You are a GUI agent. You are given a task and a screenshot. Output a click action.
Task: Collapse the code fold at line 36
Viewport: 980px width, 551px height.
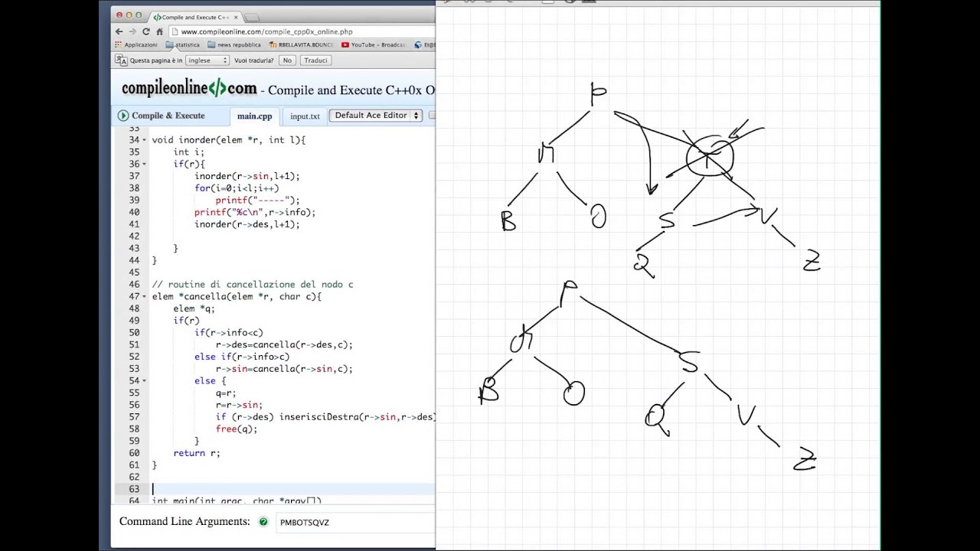[145, 165]
